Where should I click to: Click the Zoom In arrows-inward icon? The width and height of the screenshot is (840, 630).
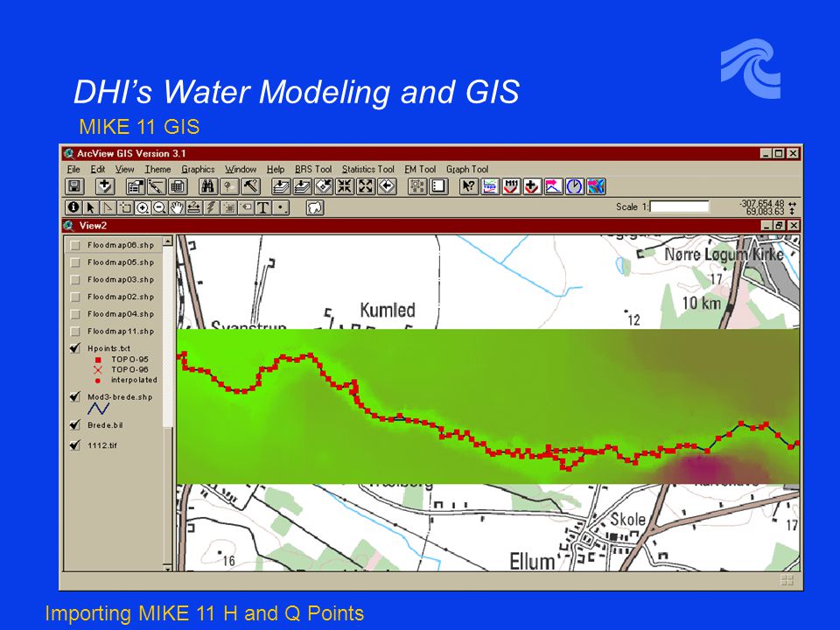[345, 186]
